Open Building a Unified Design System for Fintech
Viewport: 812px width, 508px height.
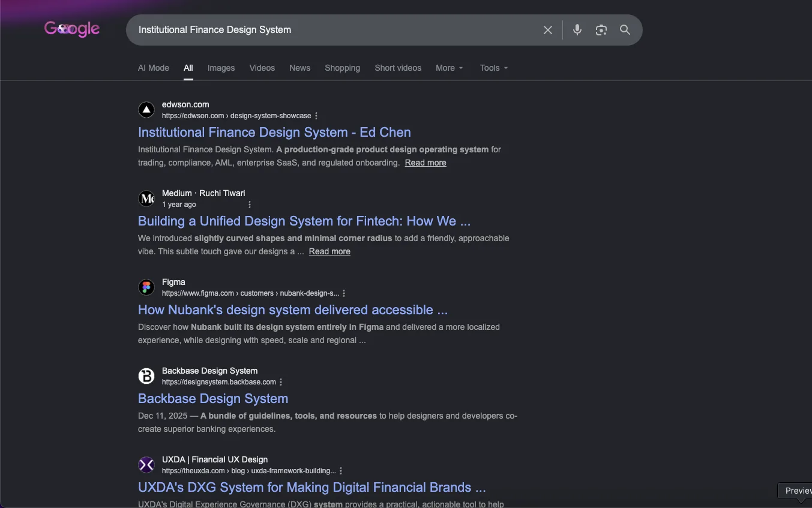point(304,221)
